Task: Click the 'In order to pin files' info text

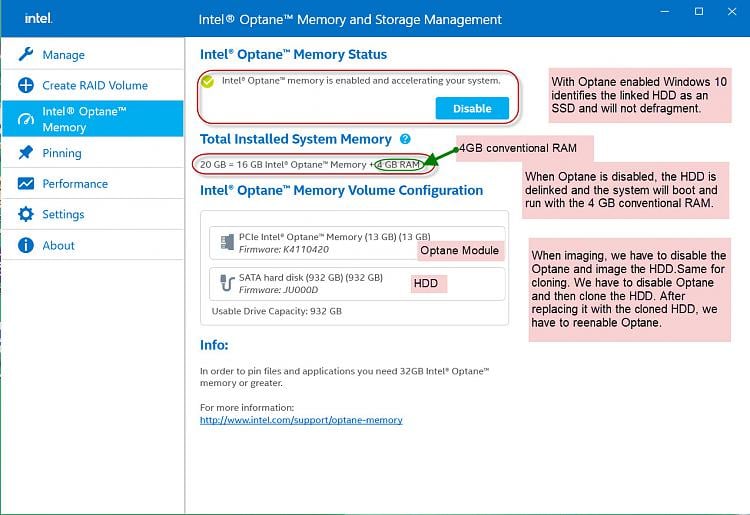Action: pyautogui.click(x=344, y=377)
